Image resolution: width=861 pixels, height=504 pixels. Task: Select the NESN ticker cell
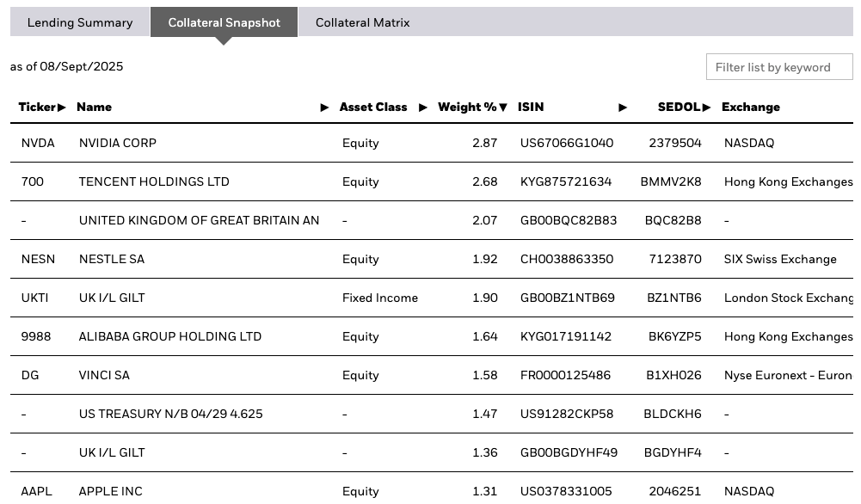pos(38,259)
